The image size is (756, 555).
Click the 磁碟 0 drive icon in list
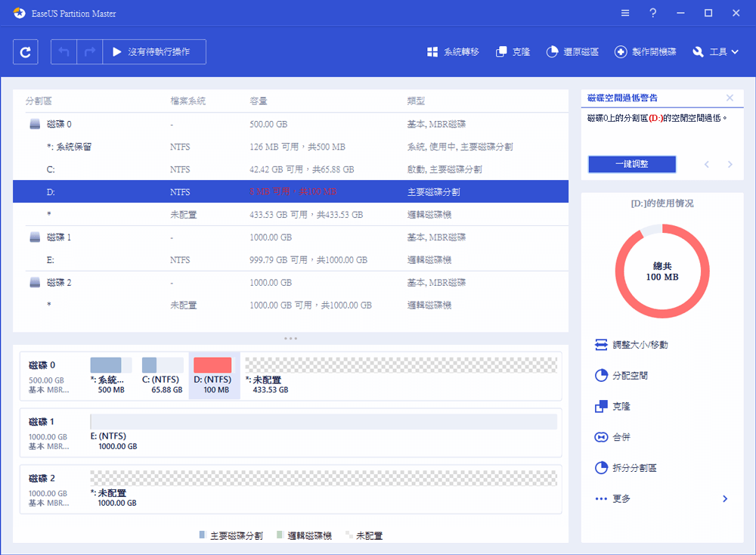[35, 124]
